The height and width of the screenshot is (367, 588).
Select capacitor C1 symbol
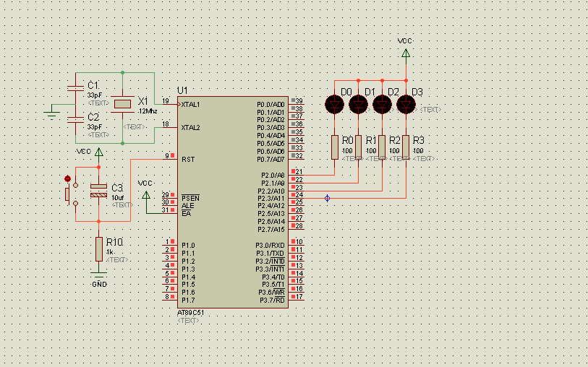point(75,88)
